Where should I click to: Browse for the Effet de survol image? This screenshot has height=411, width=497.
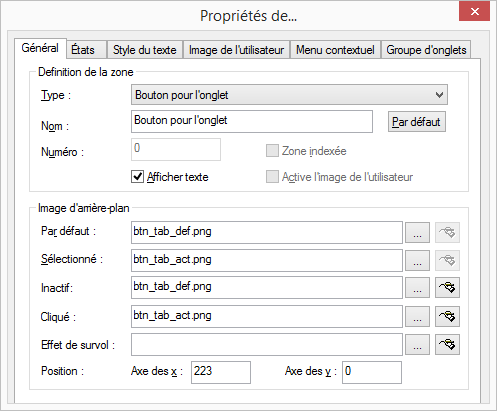pyautogui.click(x=417, y=344)
